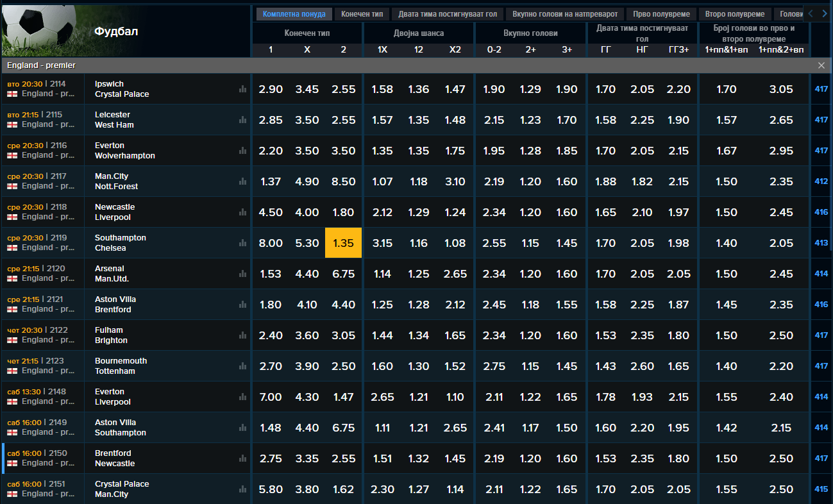Select 1+пп&2+вп odds 3.05 for Ipswich
The image size is (833, 504).
click(x=781, y=89)
